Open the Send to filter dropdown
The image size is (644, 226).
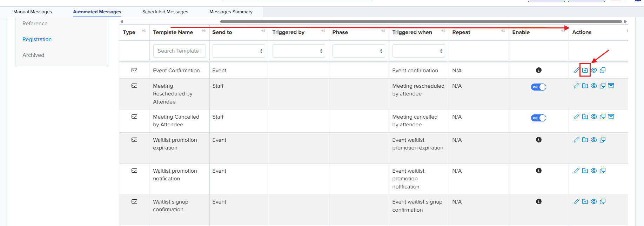tap(239, 51)
